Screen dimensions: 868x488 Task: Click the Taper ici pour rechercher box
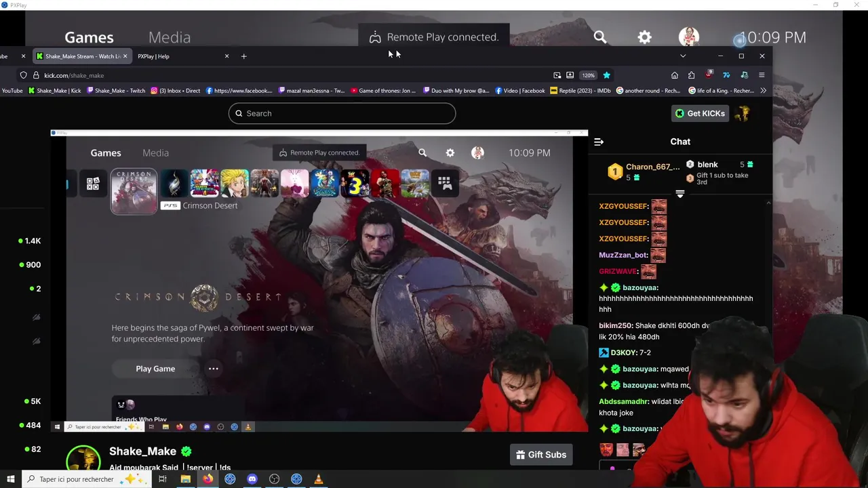86,479
